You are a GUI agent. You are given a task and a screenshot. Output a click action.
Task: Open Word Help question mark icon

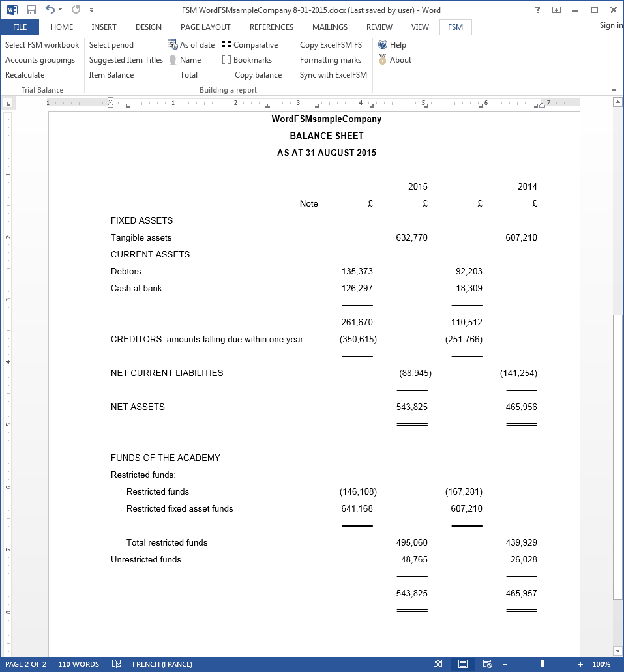(x=537, y=10)
